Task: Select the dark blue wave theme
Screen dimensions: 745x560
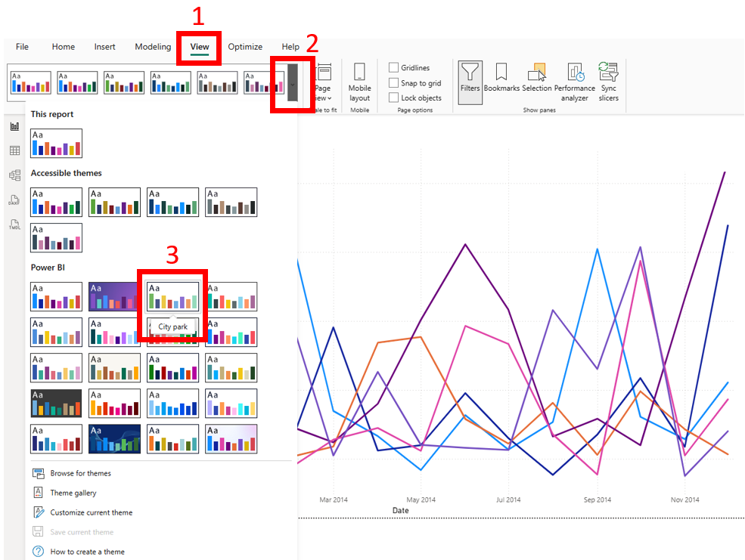Action: pos(114,439)
